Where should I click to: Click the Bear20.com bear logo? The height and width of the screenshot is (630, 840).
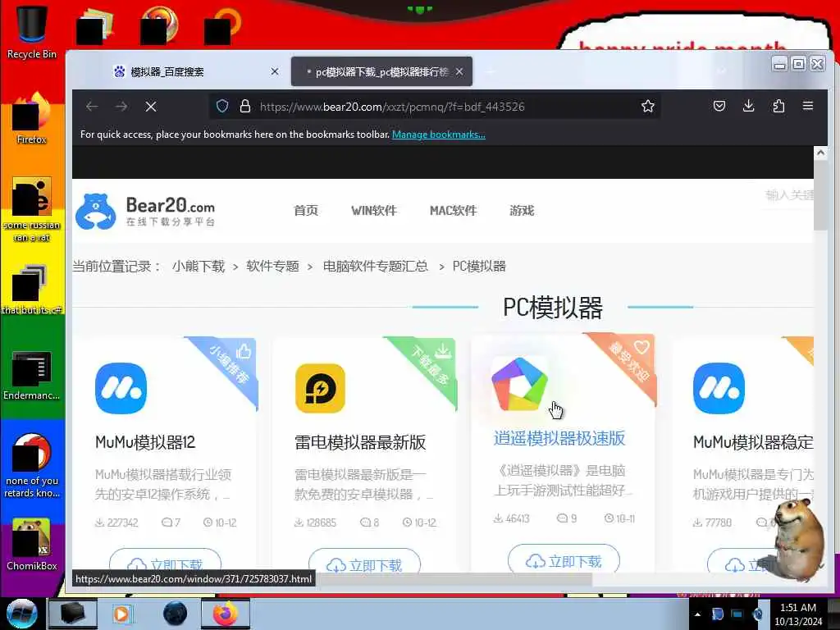pyautogui.click(x=96, y=212)
